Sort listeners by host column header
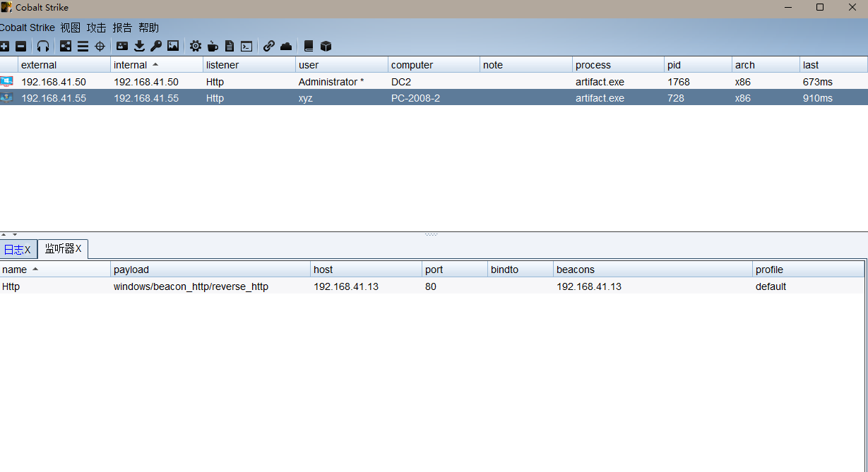Viewport: 868px width, 472px height. pos(367,270)
